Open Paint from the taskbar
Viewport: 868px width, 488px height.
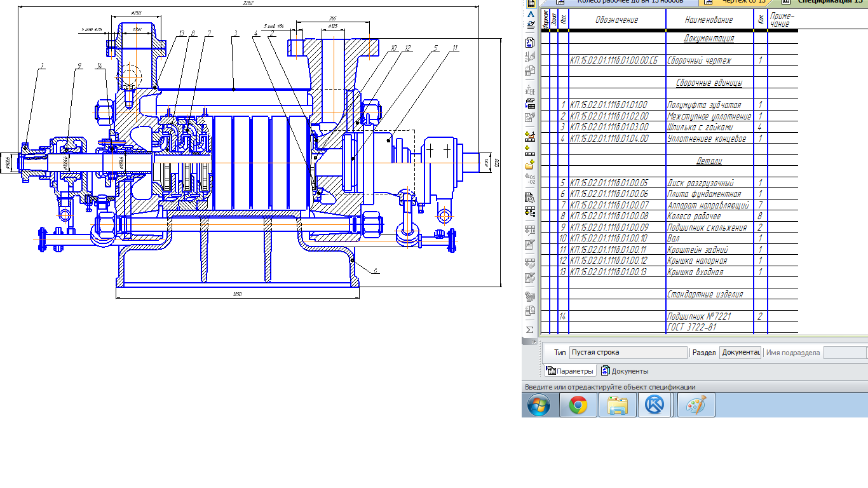tap(696, 405)
